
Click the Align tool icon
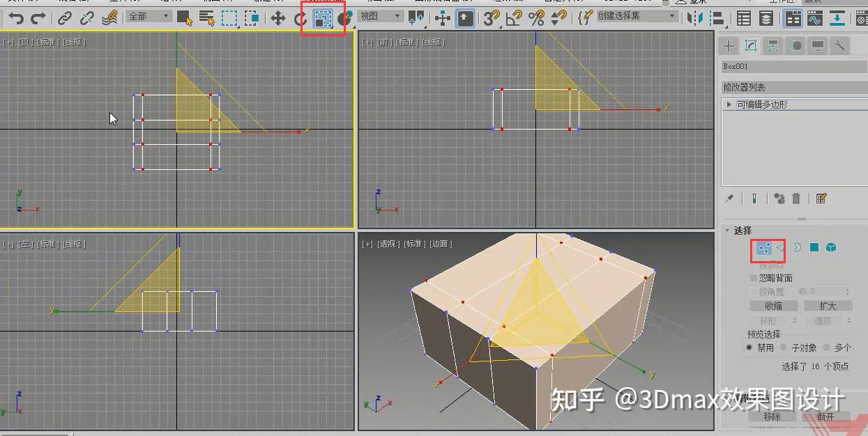point(717,17)
